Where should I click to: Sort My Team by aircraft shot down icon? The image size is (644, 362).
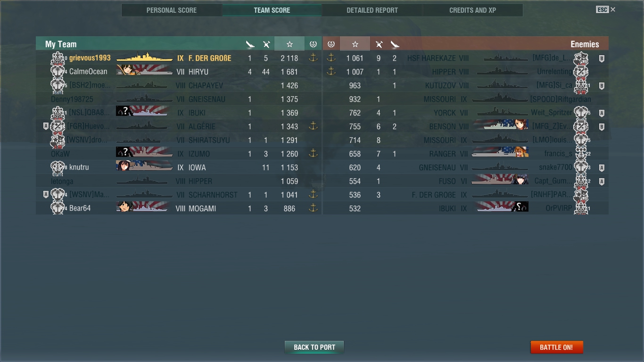tap(266, 44)
